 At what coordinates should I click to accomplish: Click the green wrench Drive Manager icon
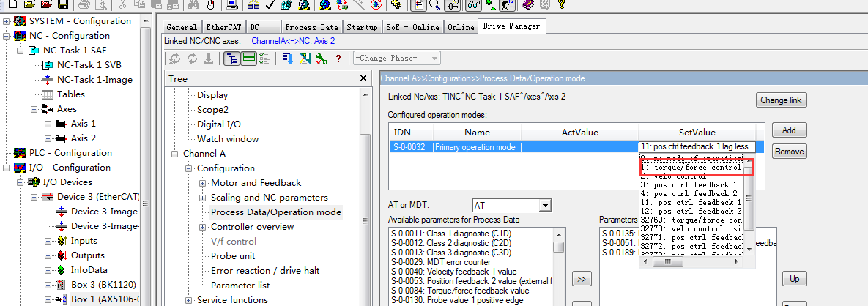[321, 58]
